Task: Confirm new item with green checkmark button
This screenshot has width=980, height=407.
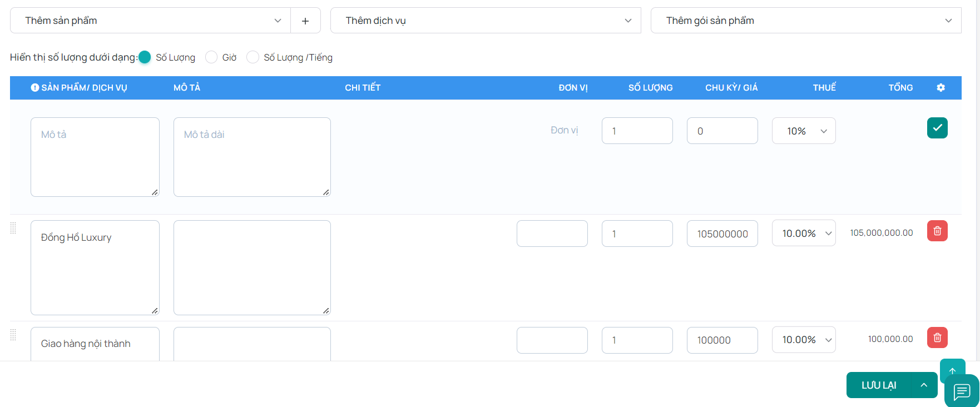Action: click(937, 128)
